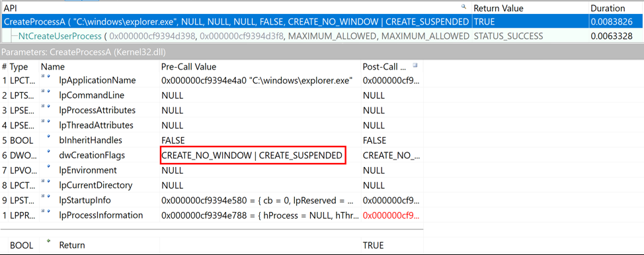Click the BOOL type cell of bInheritHandles

pyautogui.click(x=21, y=140)
